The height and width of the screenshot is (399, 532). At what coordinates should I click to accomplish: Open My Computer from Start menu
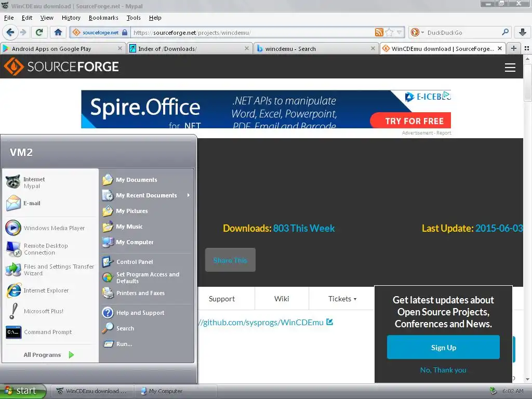point(147,242)
